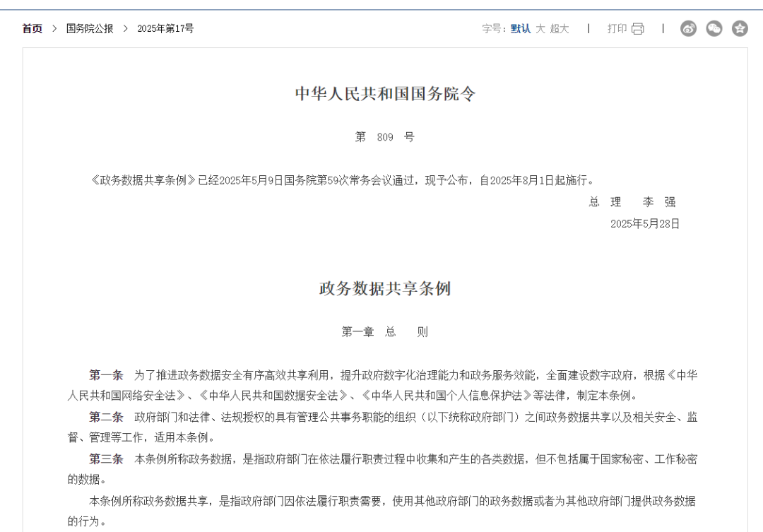The height and width of the screenshot is (532, 763).
Task: Click the 第一章 总则 chapter heading
Action: [385, 332]
